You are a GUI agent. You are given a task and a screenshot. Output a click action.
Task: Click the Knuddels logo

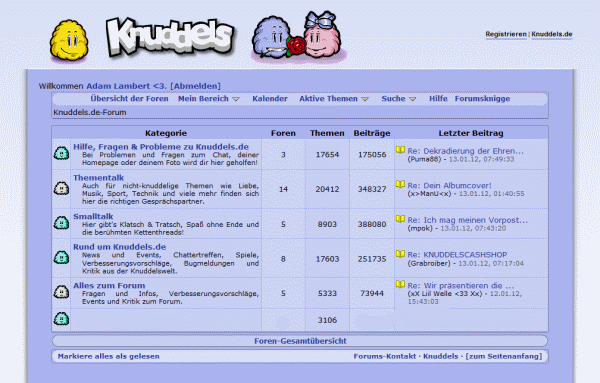170,37
